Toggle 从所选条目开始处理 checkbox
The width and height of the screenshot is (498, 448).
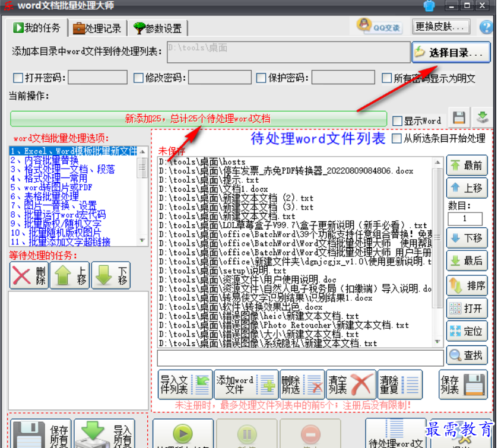pos(397,138)
